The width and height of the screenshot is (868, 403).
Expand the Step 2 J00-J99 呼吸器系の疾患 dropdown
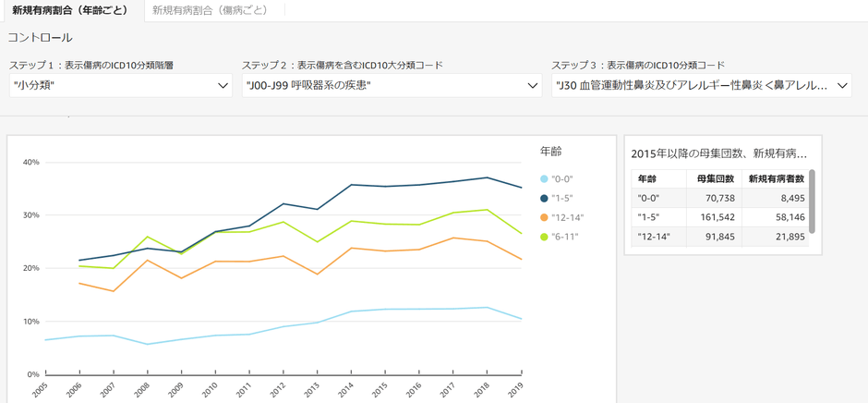[392, 85]
